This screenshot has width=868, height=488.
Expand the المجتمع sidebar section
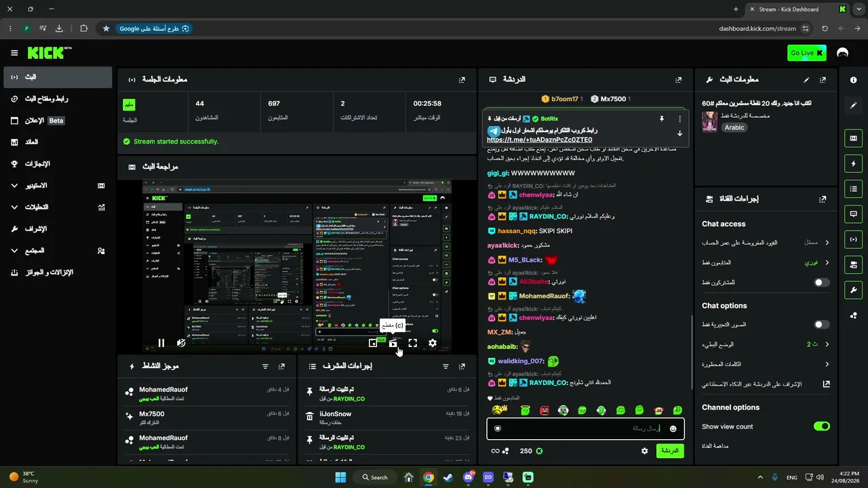[58, 250]
